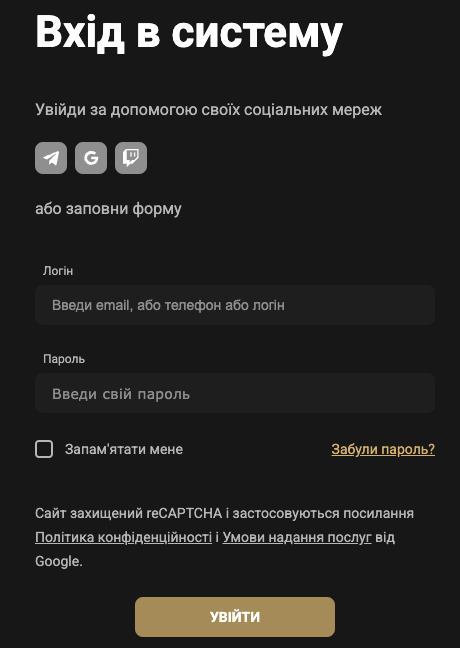Open the Політика конфіденційності link
Screen dimensions: 460x648
[124, 537]
